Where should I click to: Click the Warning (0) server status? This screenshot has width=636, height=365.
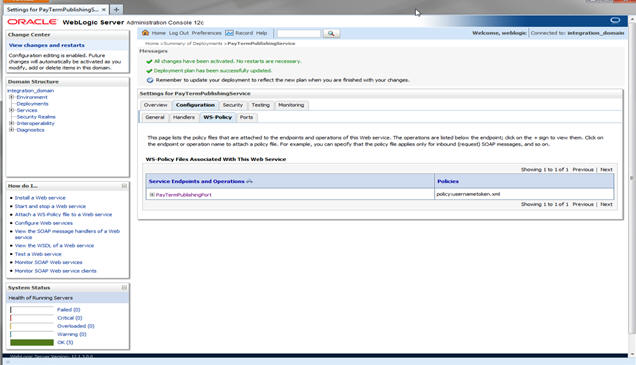(x=71, y=334)
